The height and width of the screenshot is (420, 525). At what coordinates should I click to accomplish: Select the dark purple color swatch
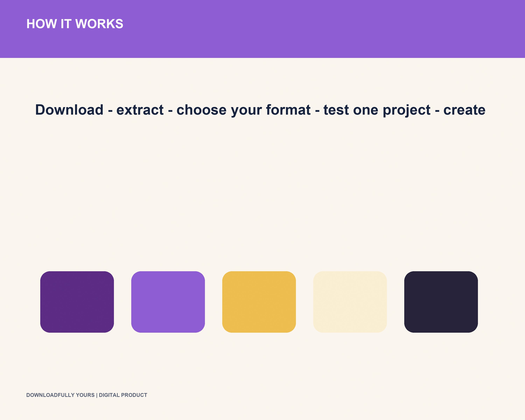click(x=77, y=302)
